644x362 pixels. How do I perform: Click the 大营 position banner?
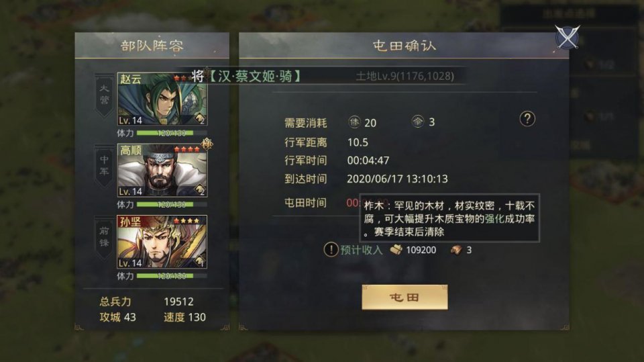[x=105, y=95]
